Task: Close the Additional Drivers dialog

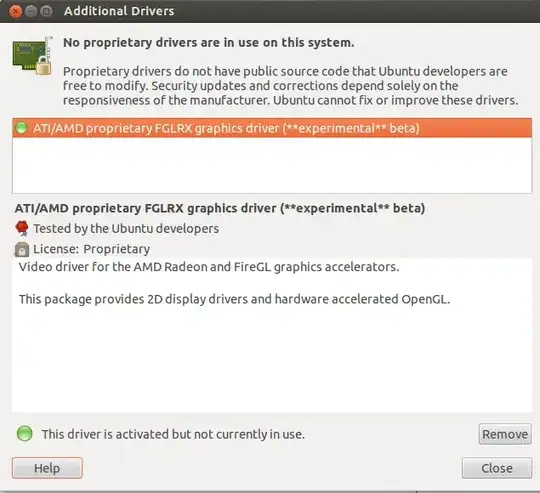Action: (x=497, y=468)
